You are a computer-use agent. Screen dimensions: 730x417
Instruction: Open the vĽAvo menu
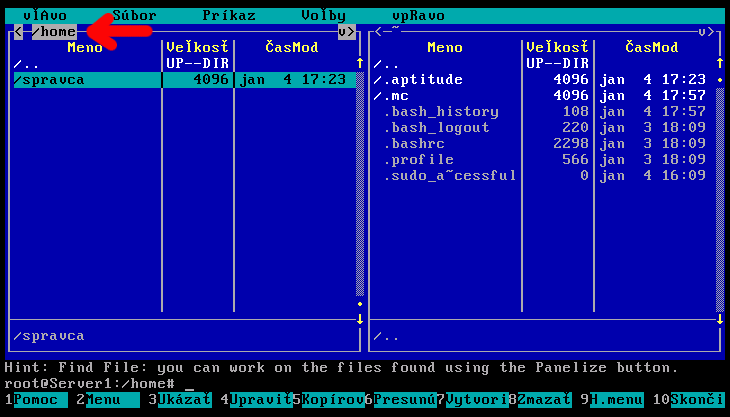45,16
